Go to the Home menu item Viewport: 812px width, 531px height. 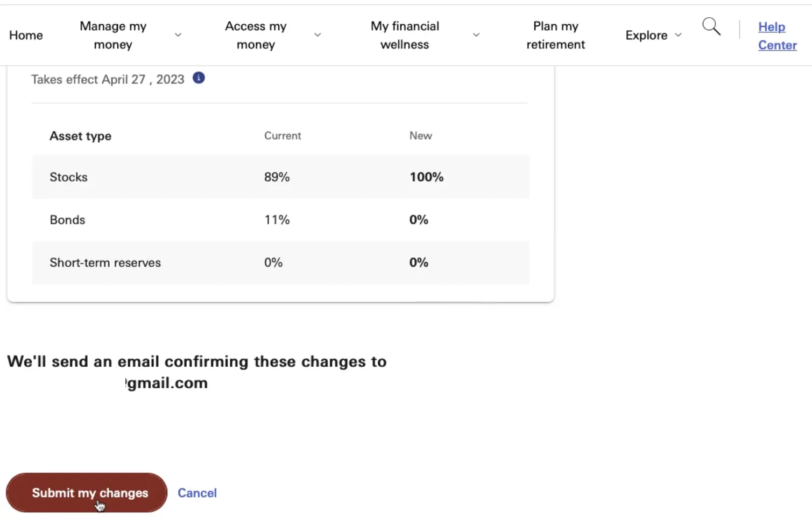[26, 35]
